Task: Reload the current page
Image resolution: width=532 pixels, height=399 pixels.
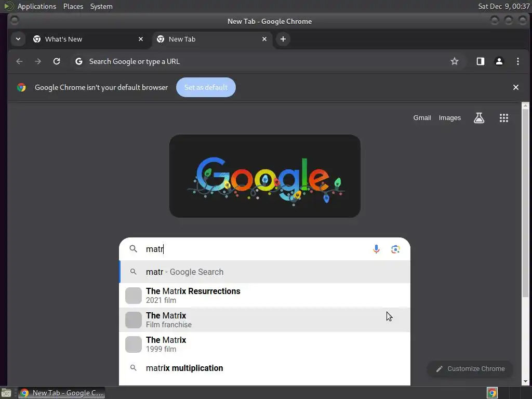Action: click(57, 61)
